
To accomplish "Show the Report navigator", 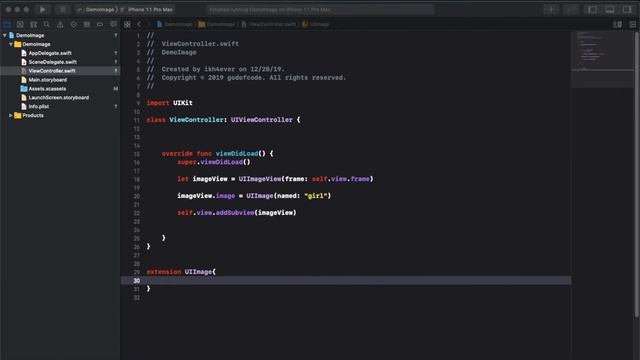I will coord(113,24).
